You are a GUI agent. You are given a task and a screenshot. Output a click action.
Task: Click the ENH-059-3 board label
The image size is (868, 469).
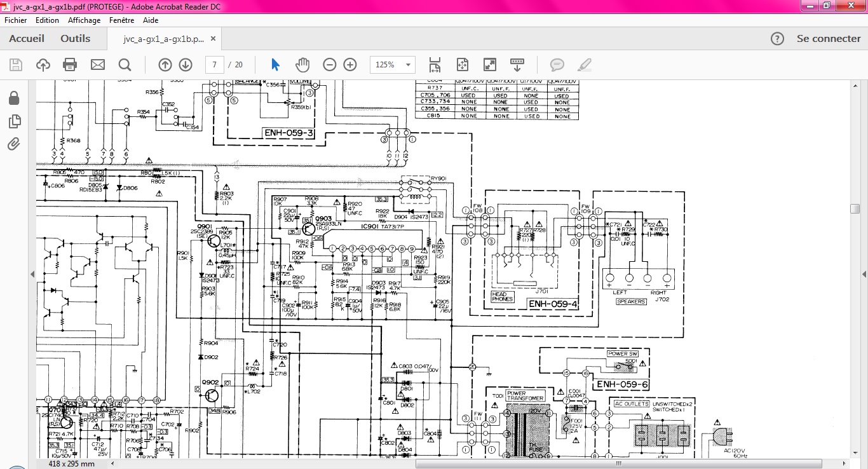288,133
